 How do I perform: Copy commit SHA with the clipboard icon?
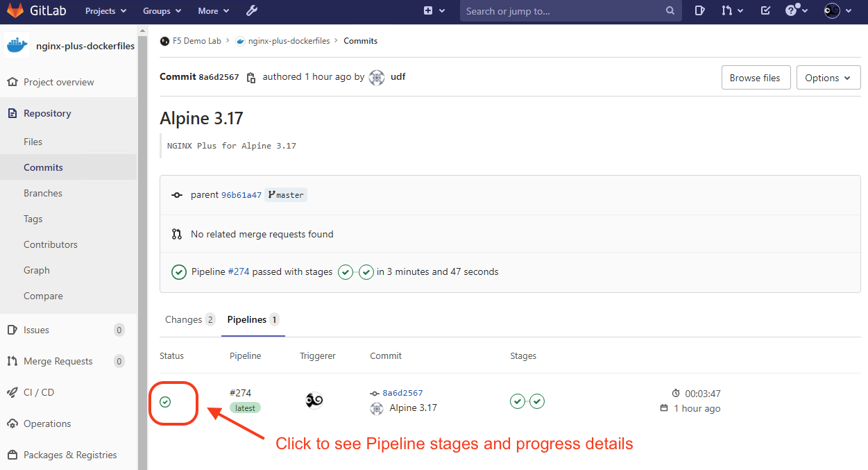point(251,77)
